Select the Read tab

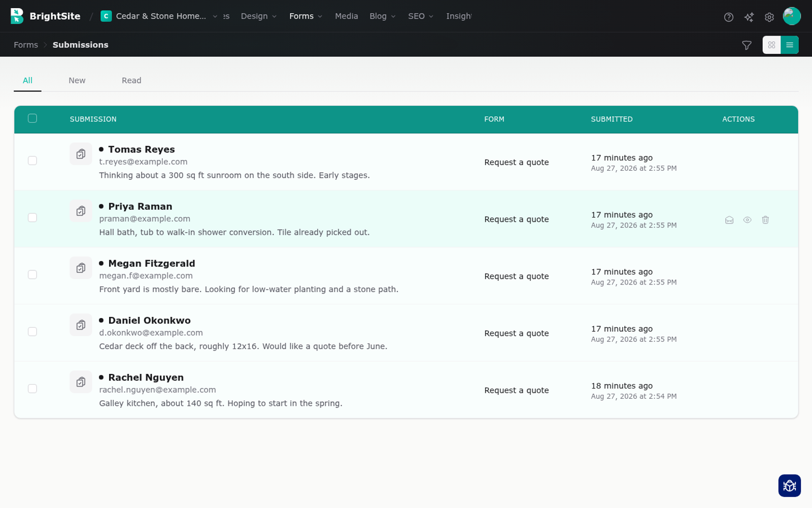131,80
